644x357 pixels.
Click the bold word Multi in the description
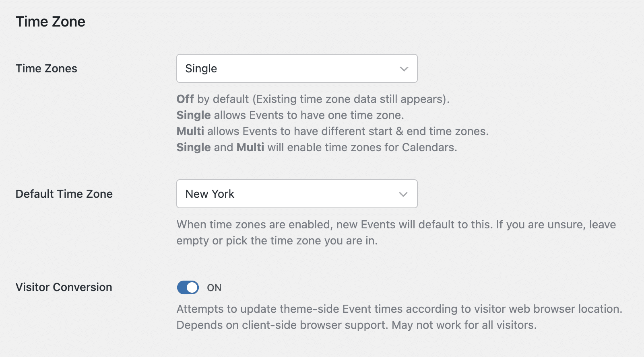pyautogui.click(x=190, y=131)
